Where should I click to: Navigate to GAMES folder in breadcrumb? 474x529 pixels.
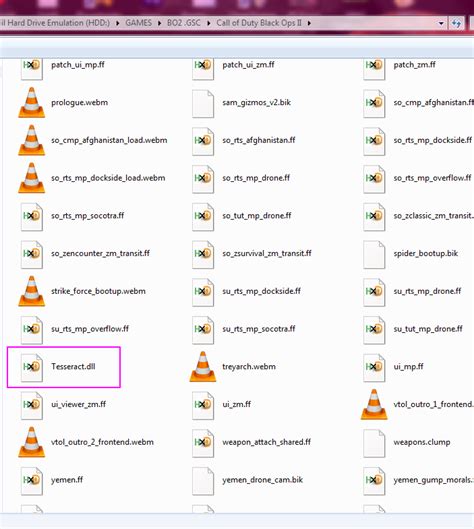[x=138, y=23]
